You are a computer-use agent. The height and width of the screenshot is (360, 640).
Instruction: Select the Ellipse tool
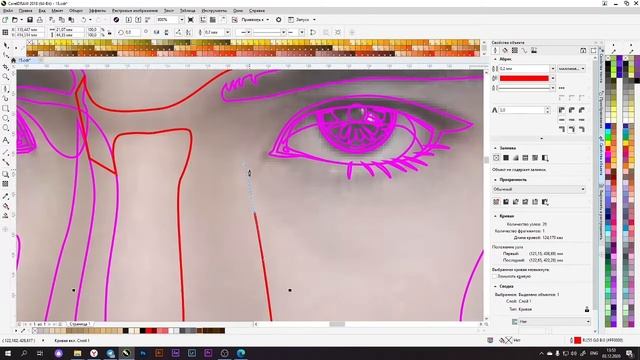pyautogui.click(x=6, y=118)
